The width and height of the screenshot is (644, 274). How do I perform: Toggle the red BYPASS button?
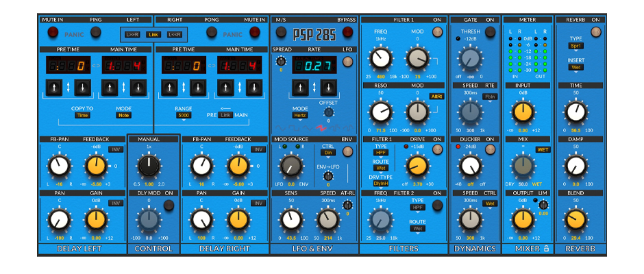(x=347, y=32)
